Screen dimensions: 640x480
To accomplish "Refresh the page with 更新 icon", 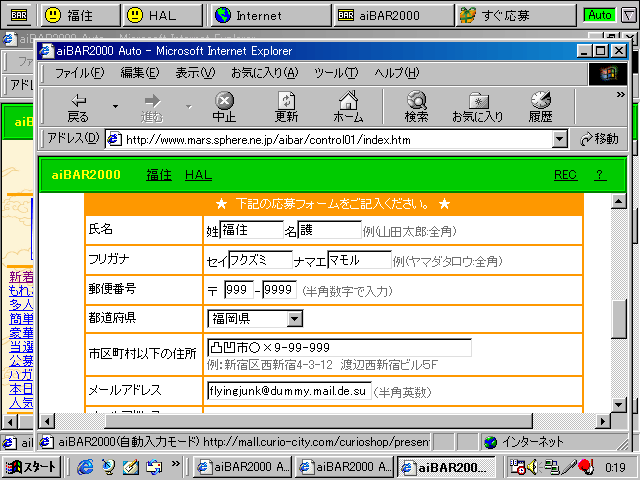I will coord(286,107).
